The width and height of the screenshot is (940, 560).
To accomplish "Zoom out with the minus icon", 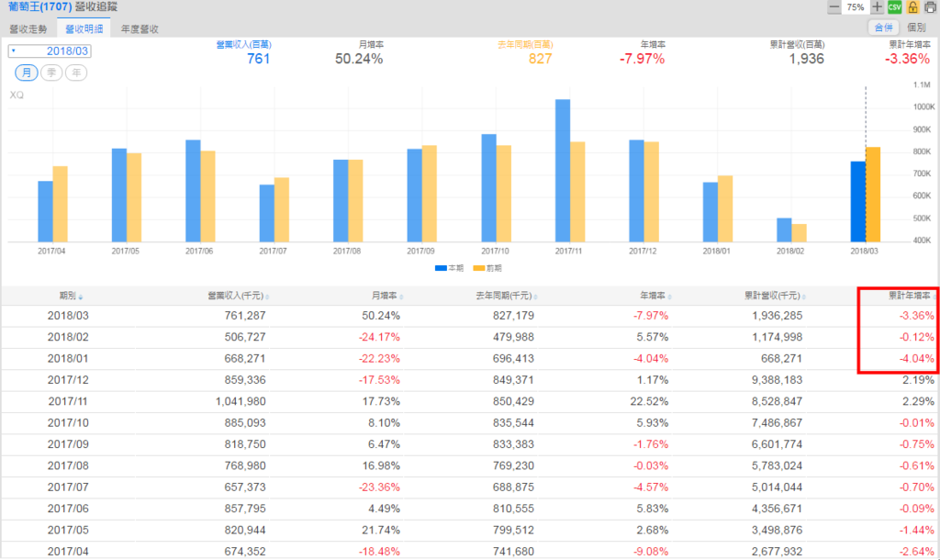I will [x=834, y=7].
